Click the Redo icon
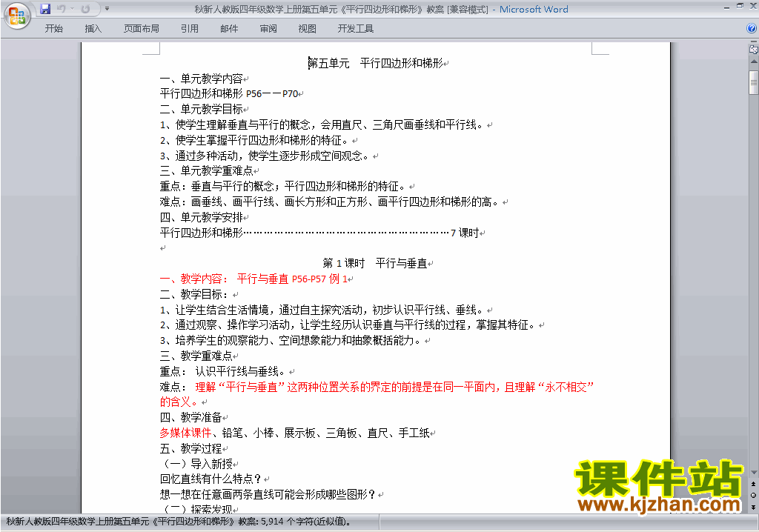759x532 pixels. coord(86,9)
